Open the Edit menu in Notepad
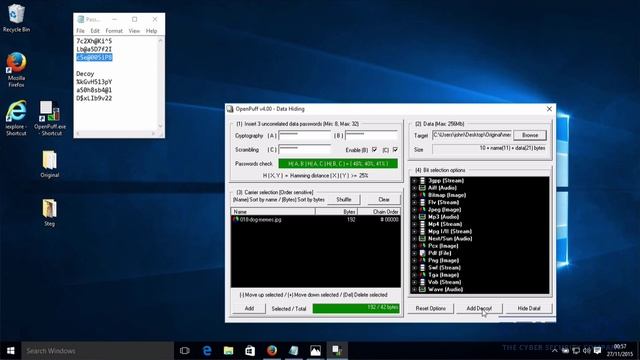This screenshot has width=640, height=360. [95, 31]
